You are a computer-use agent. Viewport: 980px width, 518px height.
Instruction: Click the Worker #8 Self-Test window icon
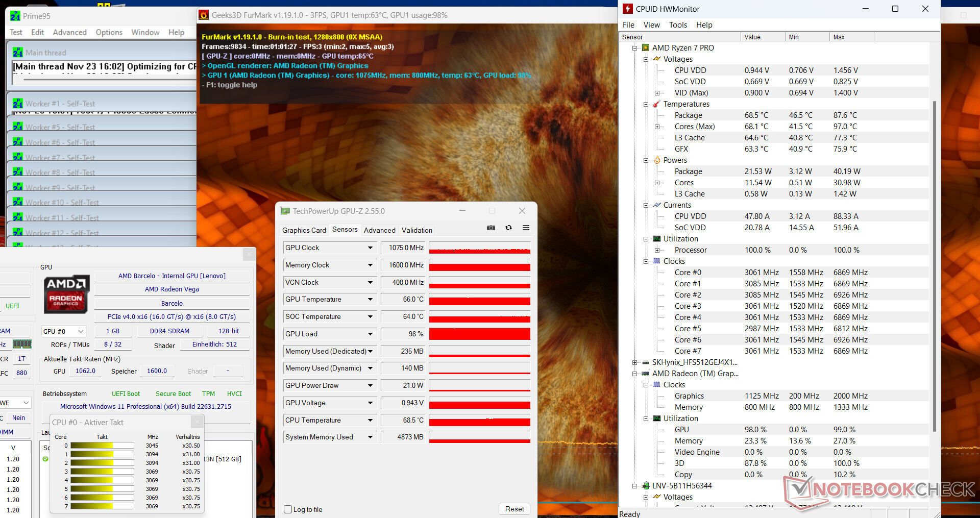coord(18,172)
